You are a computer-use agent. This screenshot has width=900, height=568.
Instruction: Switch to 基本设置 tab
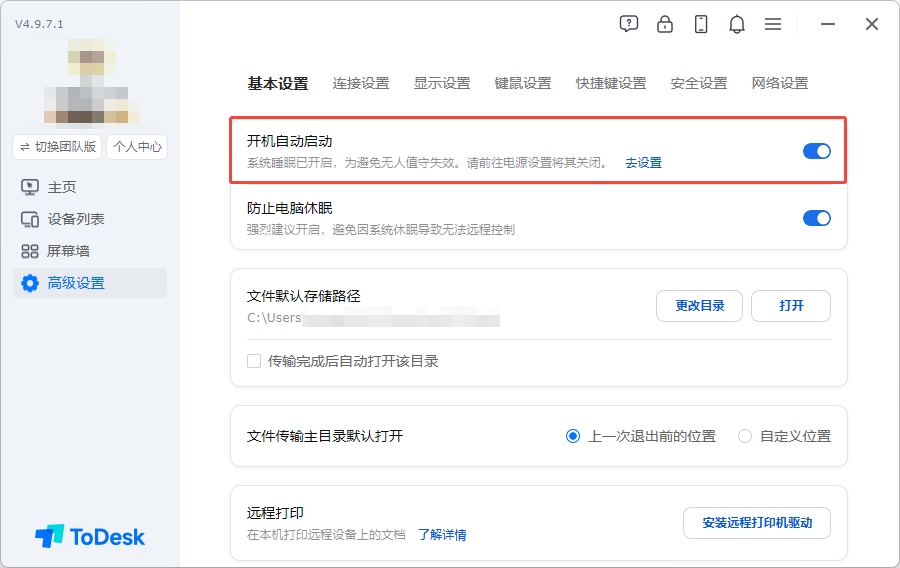(x=278, y=84)
